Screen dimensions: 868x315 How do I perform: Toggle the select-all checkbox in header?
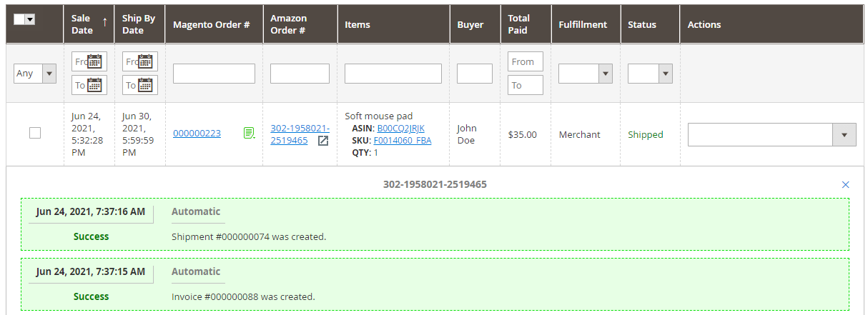click(x=19, y=19)
